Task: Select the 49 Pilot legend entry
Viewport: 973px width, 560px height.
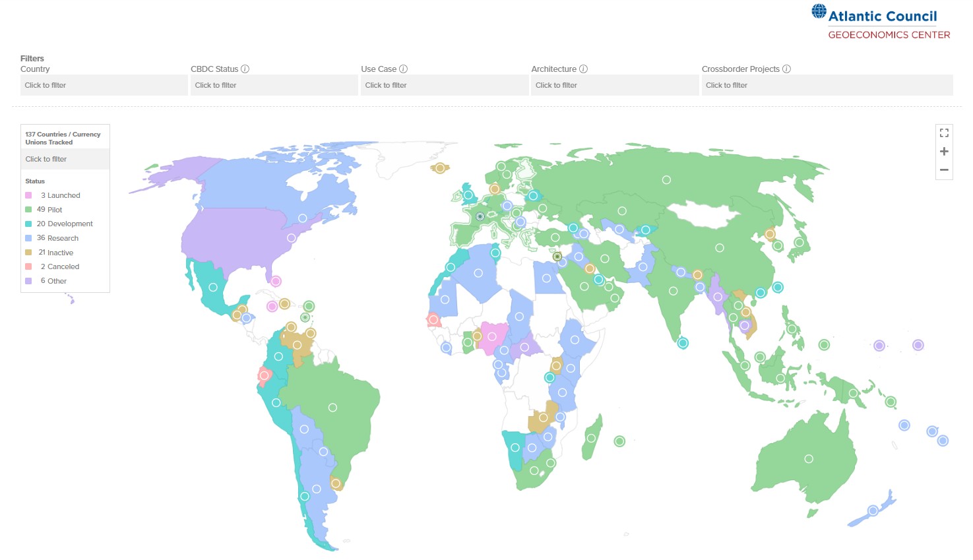Action: pyautogui.click(x=49, y=210)
